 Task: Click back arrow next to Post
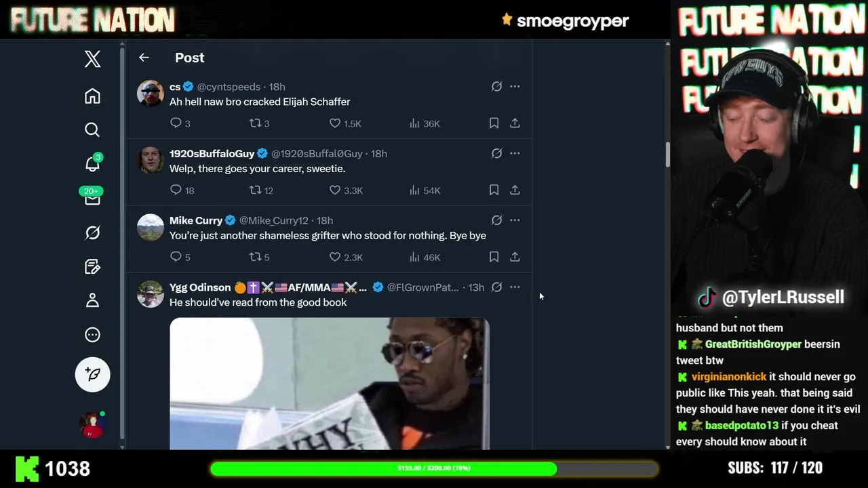coord(144,58)
